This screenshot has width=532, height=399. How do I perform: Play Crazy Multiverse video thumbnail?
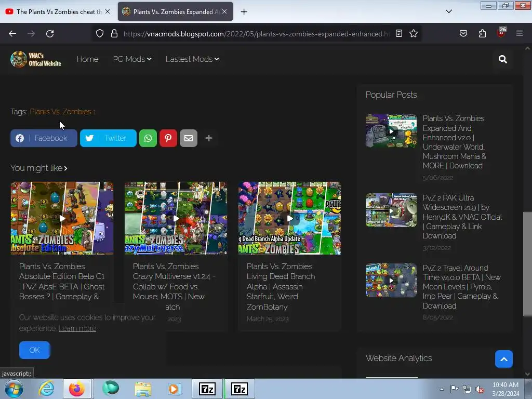[176, 218]
